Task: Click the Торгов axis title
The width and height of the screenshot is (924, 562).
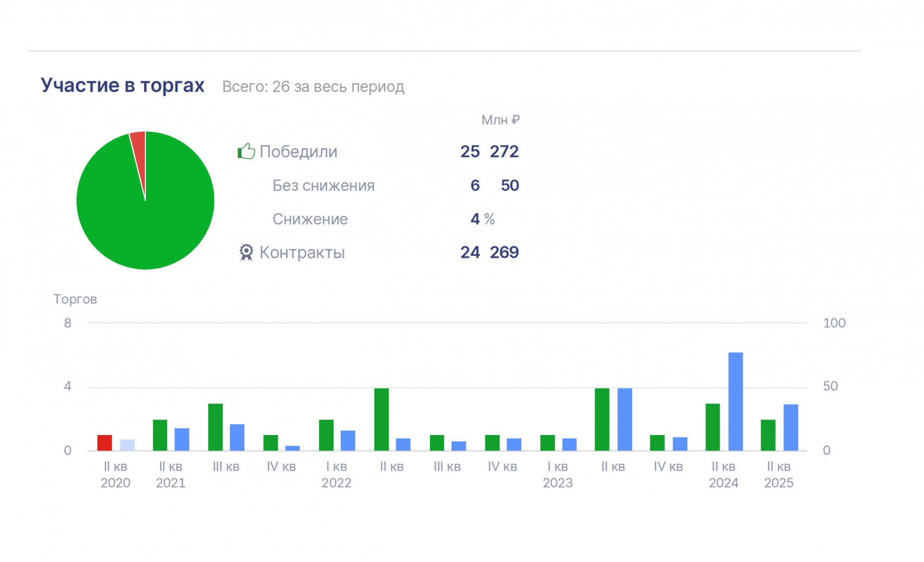Action: 75,299
